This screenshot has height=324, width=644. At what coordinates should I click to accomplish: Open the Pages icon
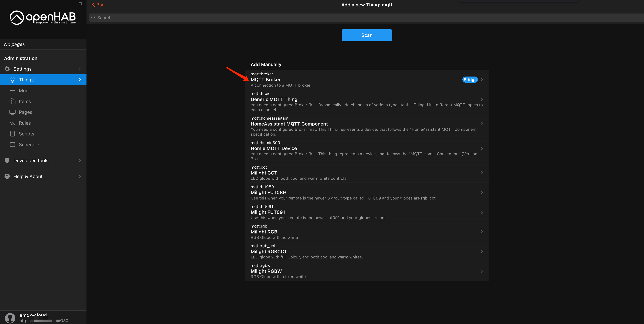(13, 112)
